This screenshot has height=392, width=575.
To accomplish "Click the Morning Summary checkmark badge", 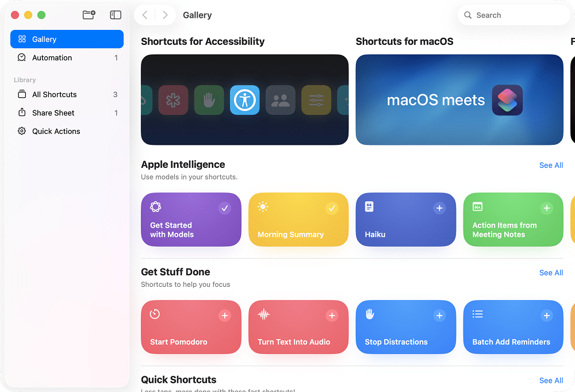I will click(332, 207).
